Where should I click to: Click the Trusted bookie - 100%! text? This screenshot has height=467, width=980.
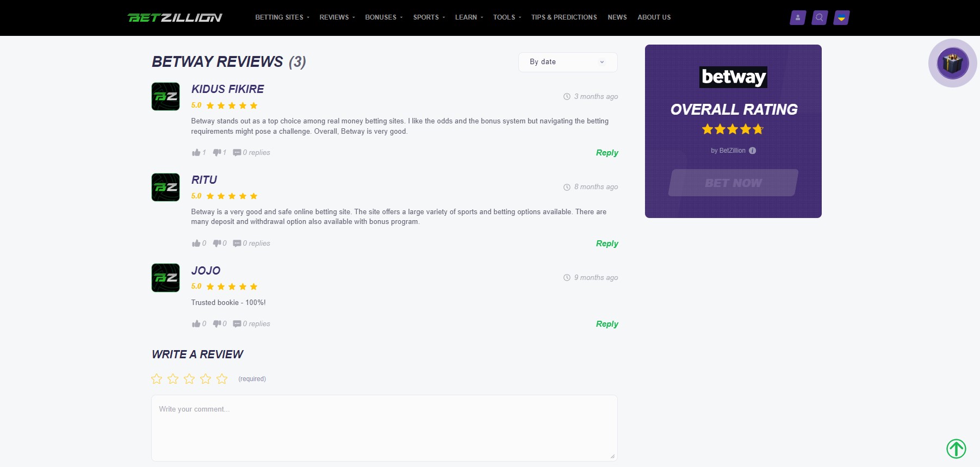(228, 303)
